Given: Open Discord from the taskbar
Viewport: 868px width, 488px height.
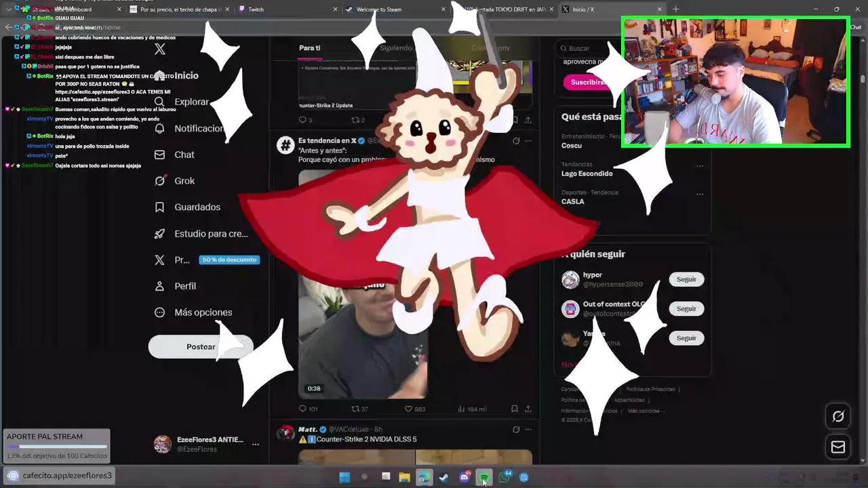Looking at the screenshot, I should click(x=465, y=477).
